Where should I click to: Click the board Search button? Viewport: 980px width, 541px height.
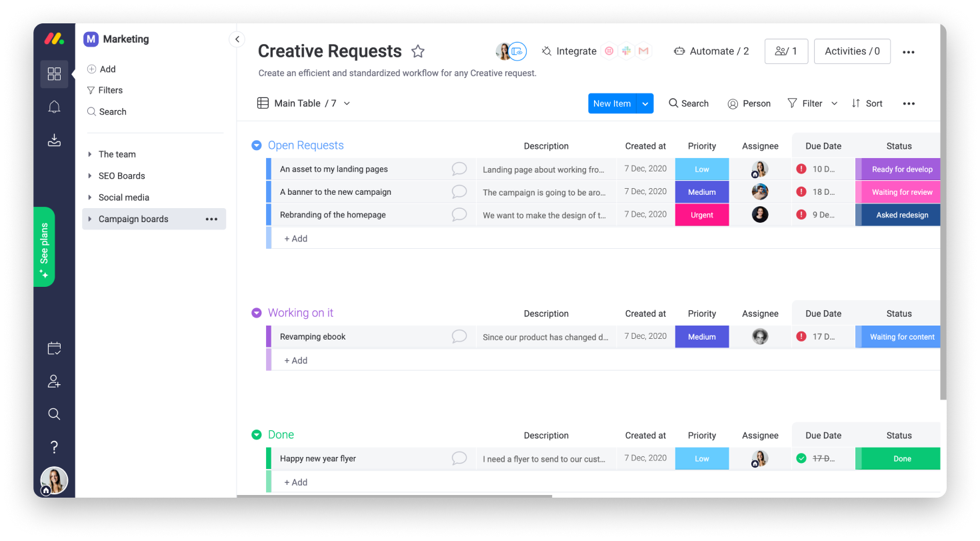pos(689,103)
